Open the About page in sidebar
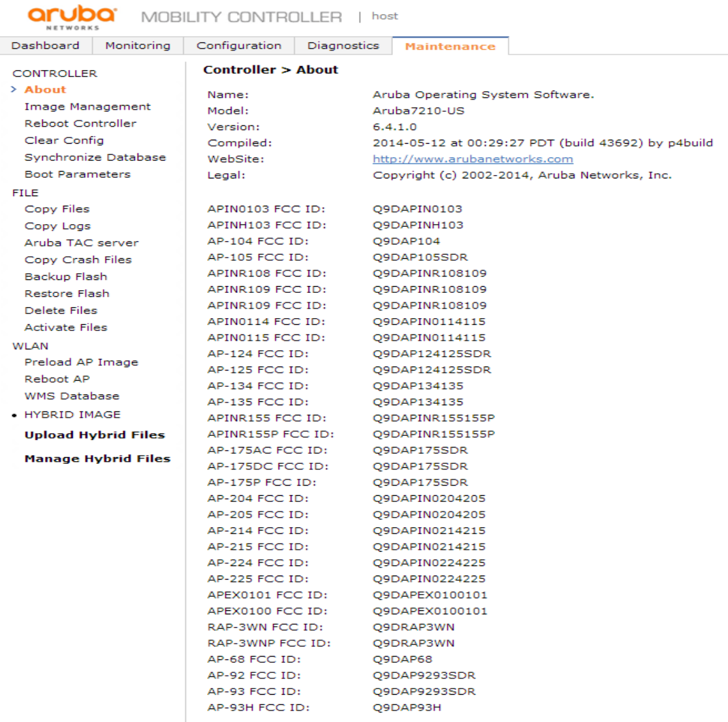This screenshot has height=722, width=728. click(46, 90)
